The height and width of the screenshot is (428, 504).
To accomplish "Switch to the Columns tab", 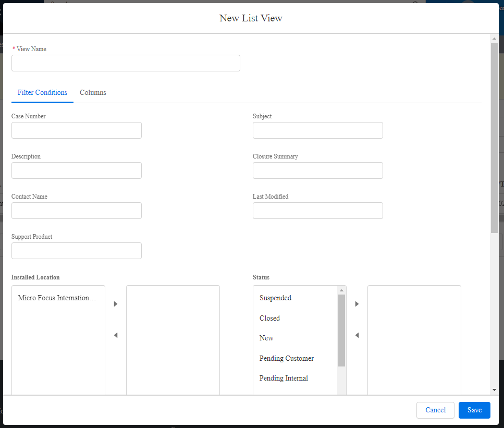I will pyautogui.click(x=93, y=92).
